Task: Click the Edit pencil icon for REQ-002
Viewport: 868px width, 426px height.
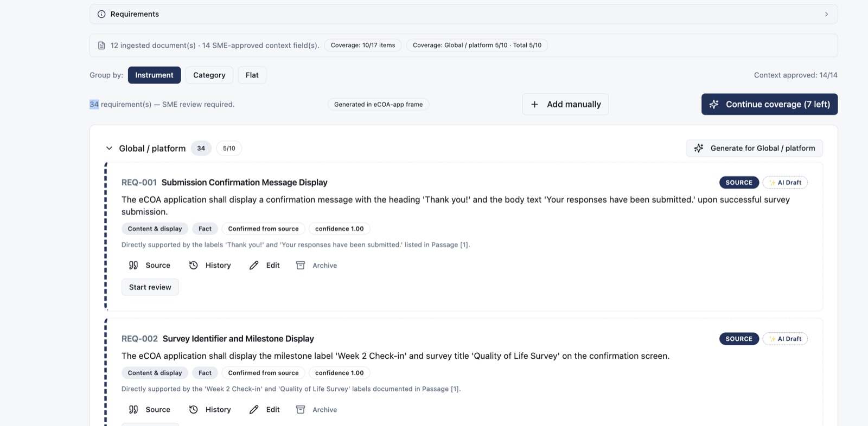Action: tap(254, 409)
